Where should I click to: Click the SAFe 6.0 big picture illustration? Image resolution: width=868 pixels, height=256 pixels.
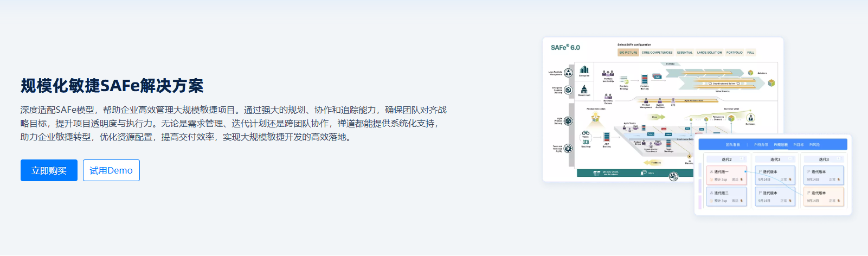[663, 110]
